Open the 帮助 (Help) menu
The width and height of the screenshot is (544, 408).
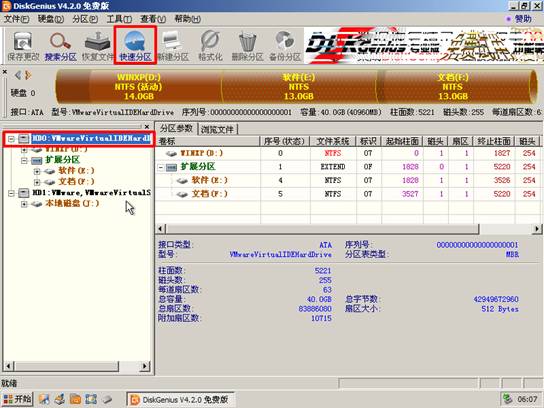187,19
